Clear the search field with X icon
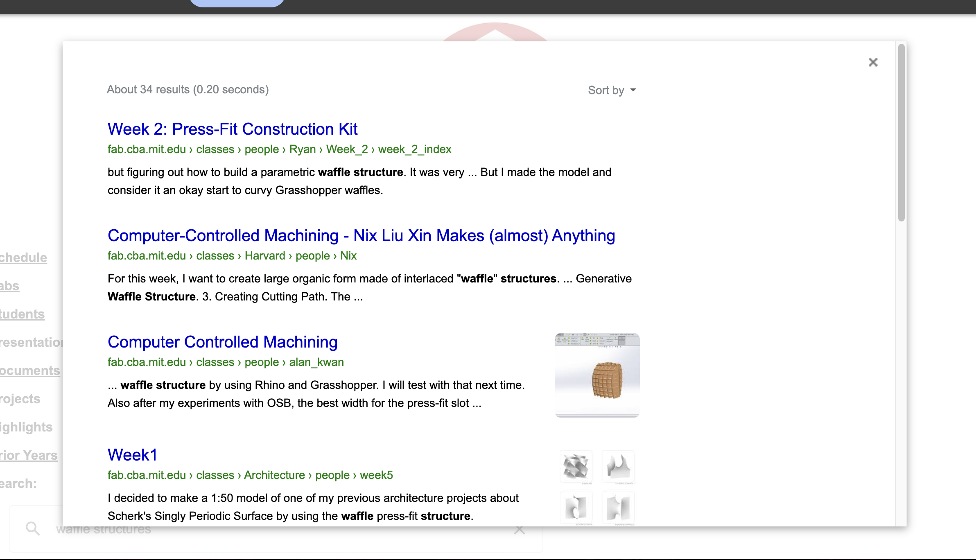 [x=519, y=530]
